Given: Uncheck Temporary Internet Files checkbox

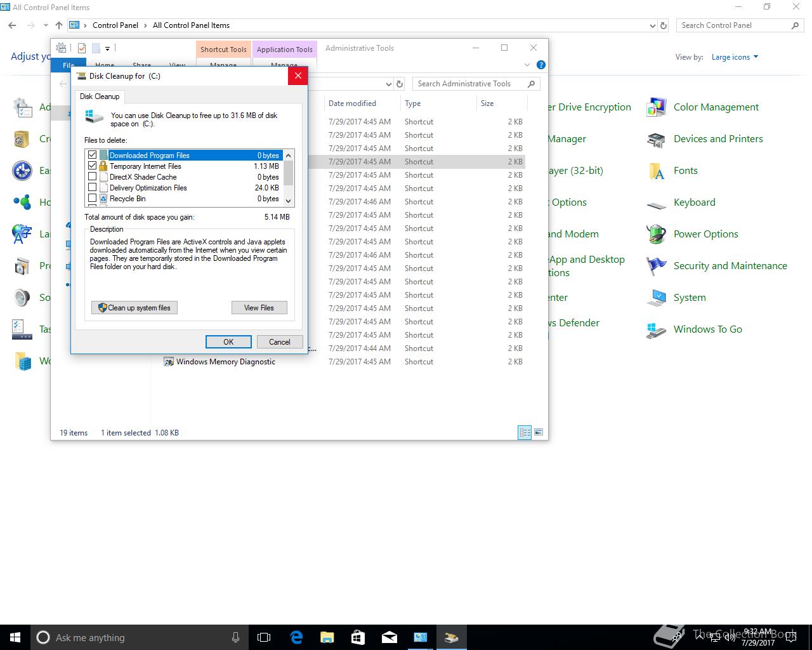Looking at the screenshot, I should [x=93, y=166].
